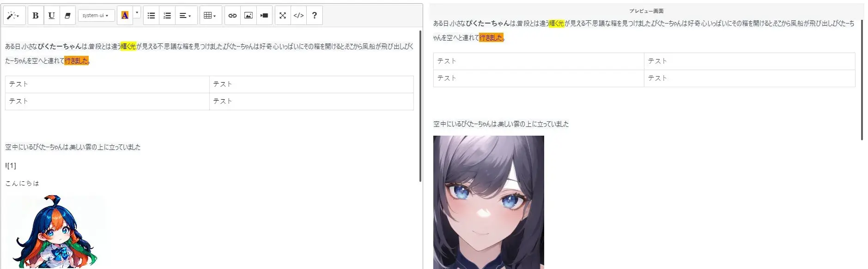
Task: Click the editor vertical scrollbar
Action: 420,106
